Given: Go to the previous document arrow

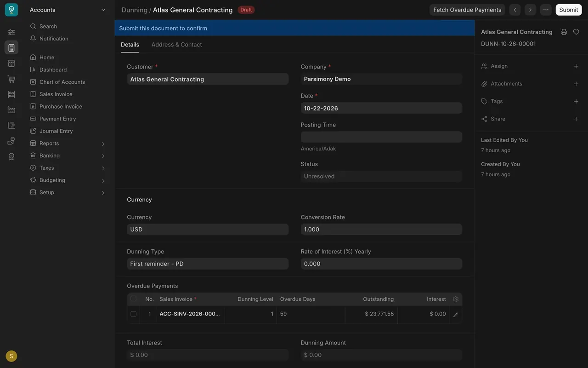Looking at the screenshot, I should 515,10.
